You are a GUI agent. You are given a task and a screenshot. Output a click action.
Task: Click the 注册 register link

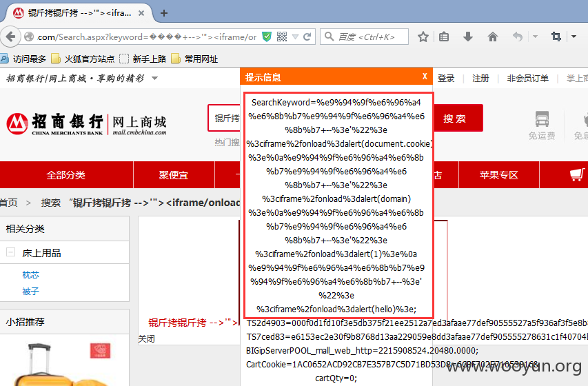click(480, 79)
